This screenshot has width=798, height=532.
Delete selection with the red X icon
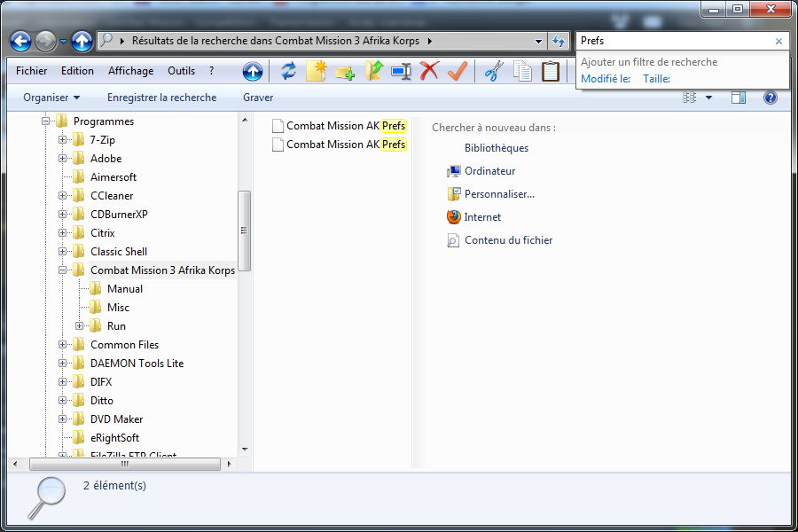pos(429,71)
